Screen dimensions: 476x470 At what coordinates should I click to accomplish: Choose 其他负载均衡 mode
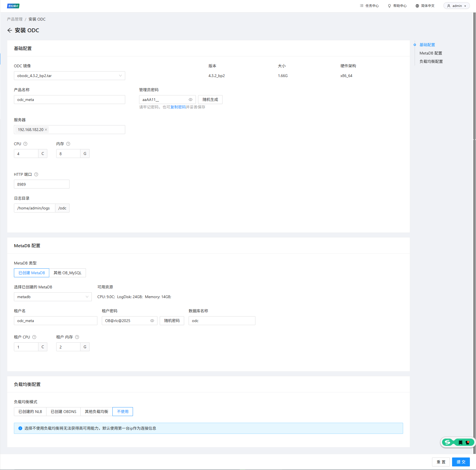coord(97,412)
